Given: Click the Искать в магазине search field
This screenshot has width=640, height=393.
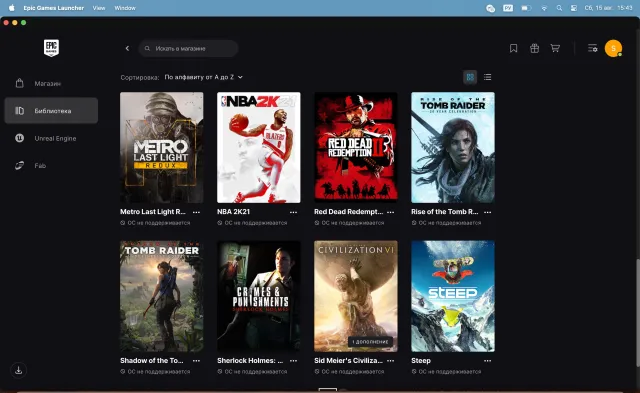Looking at the screenshot, I should [x=188, y=48].
